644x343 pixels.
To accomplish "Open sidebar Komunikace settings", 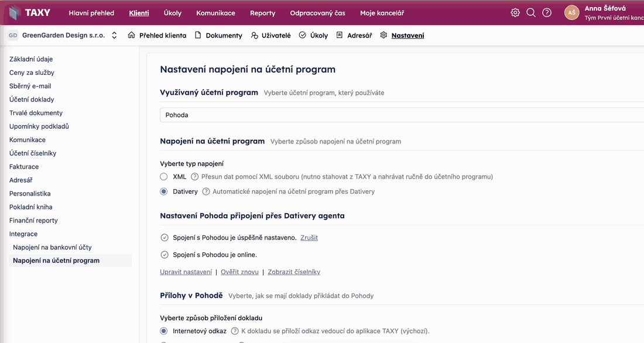I will pyautogui.click(x=28, y=140).
